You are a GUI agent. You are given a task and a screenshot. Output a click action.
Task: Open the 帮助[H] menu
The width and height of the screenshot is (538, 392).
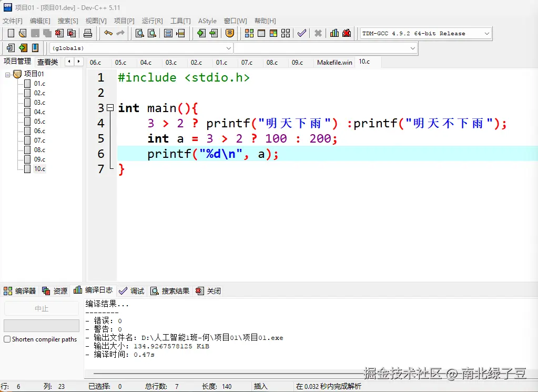coord(265,21)
